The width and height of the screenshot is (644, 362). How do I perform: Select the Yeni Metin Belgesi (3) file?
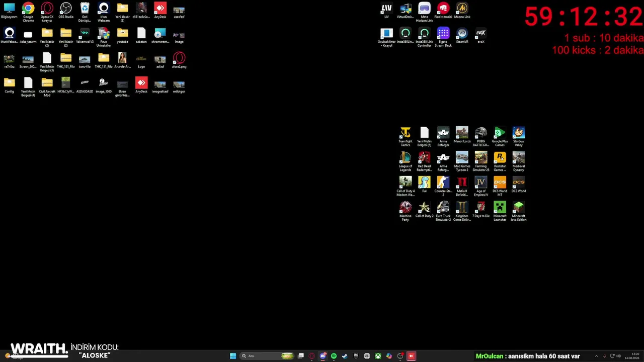pos(47,62)
